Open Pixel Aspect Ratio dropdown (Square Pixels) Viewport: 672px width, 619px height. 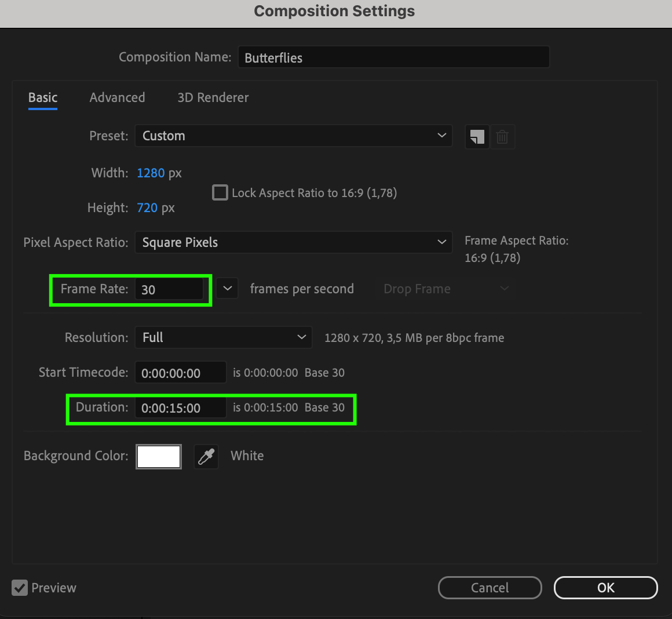coord(294,243)
